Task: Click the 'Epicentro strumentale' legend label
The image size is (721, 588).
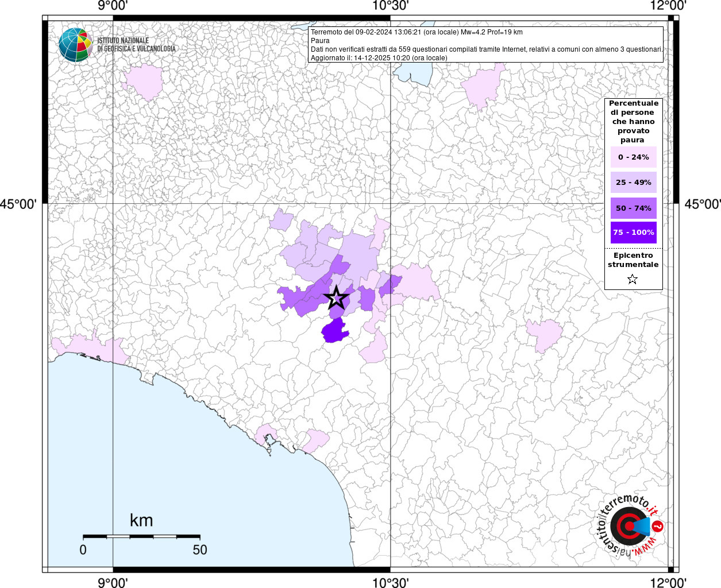Action: click(x=633, y=260)
